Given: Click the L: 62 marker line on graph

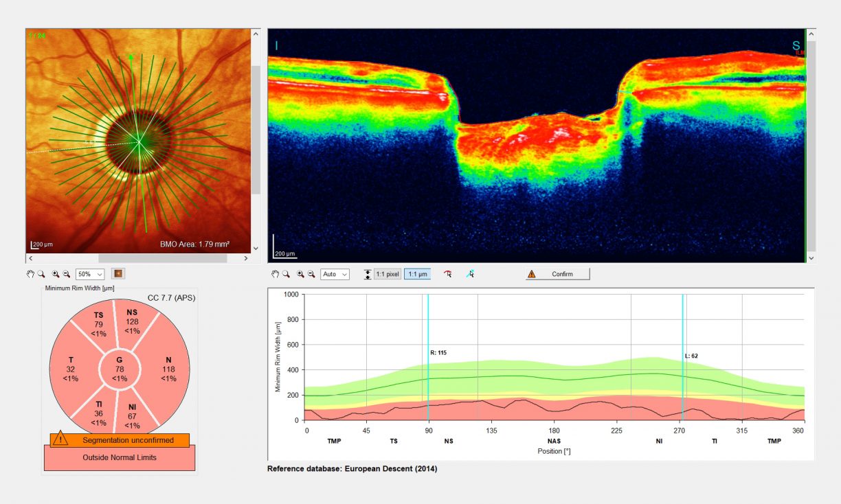Looking at the screenshot, I should pyautogui.click(x=683, y=357).
